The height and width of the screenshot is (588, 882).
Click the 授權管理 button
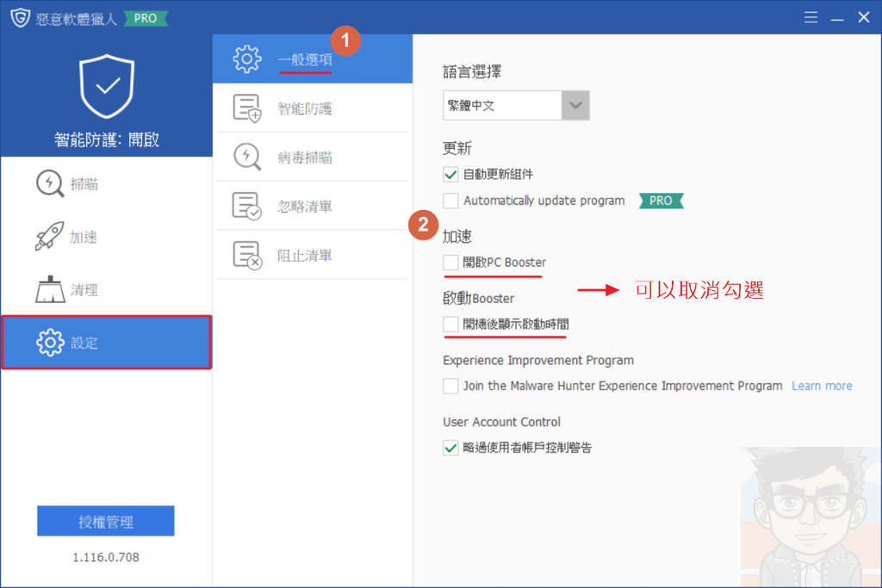106,521
